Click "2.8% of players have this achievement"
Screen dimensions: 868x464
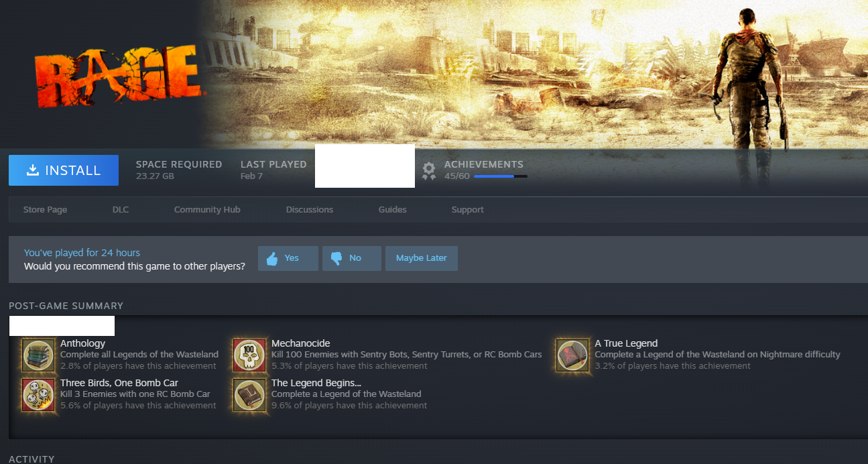pyautogui.click(x=138, y=366)
